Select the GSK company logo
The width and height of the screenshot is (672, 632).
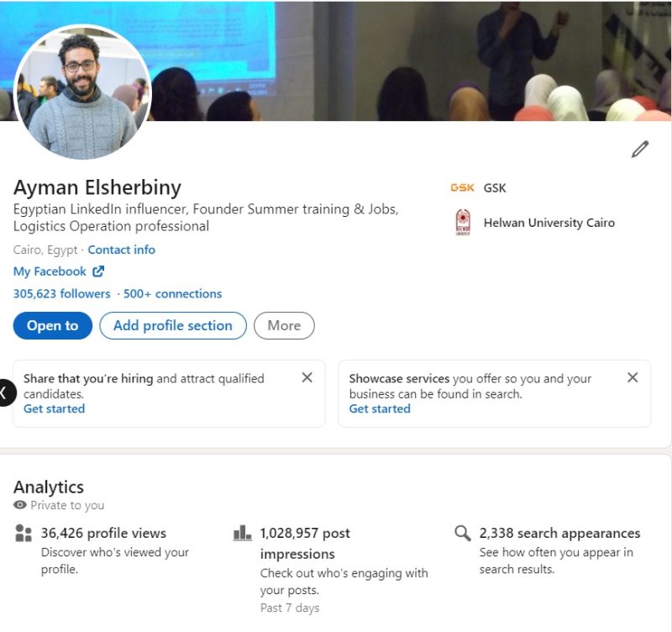point(463,187)
